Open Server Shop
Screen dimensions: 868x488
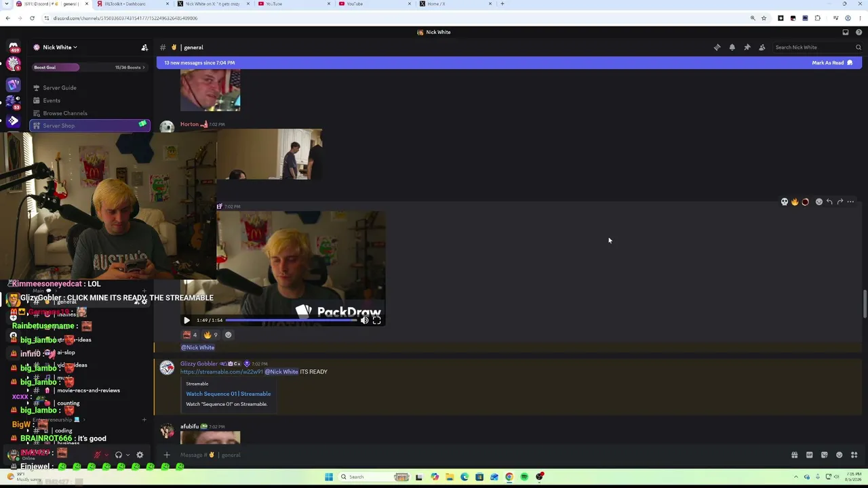click(90, 125)
